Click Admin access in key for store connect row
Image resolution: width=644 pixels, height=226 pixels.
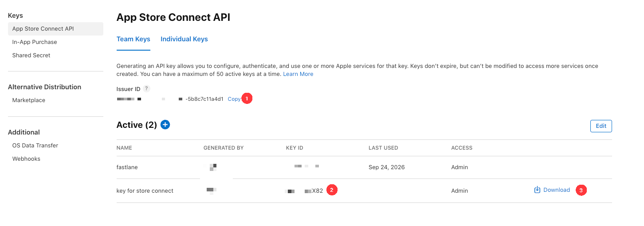(459, 191)
